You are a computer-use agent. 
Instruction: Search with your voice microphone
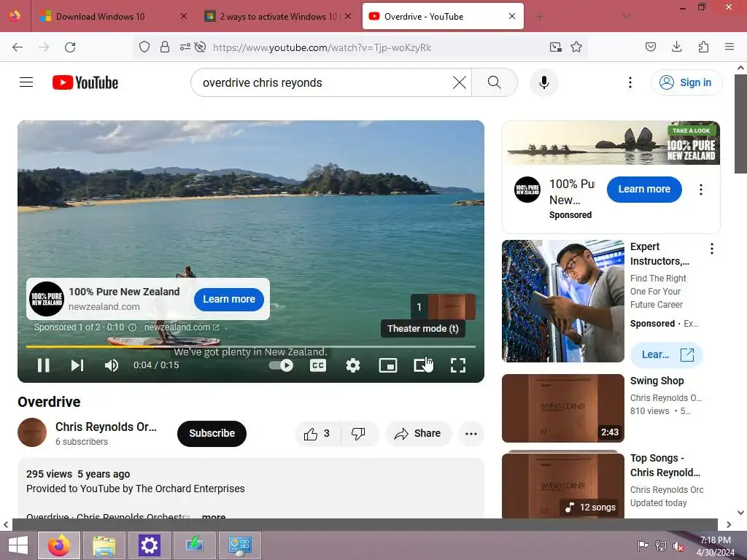pos(543,82)
